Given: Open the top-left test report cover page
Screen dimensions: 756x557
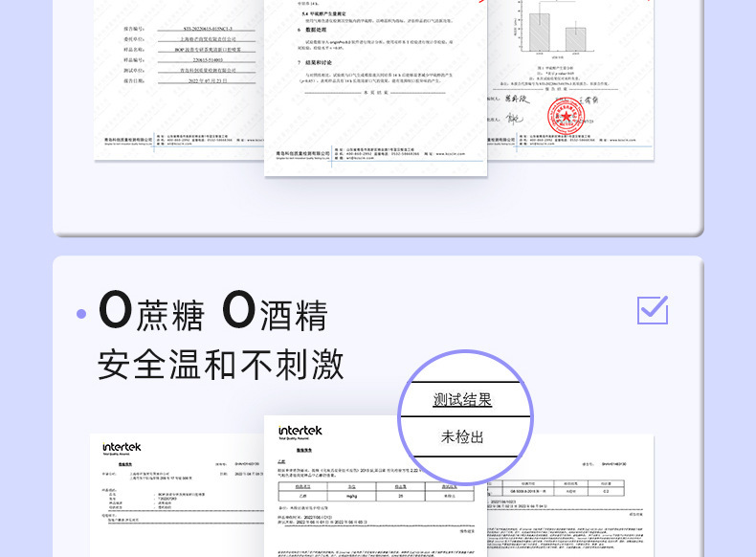Looking at the screenshot, I should (x=179, y=79).
